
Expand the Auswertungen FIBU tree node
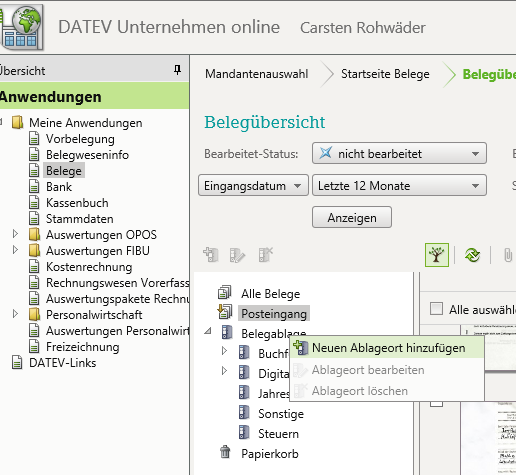15,250
